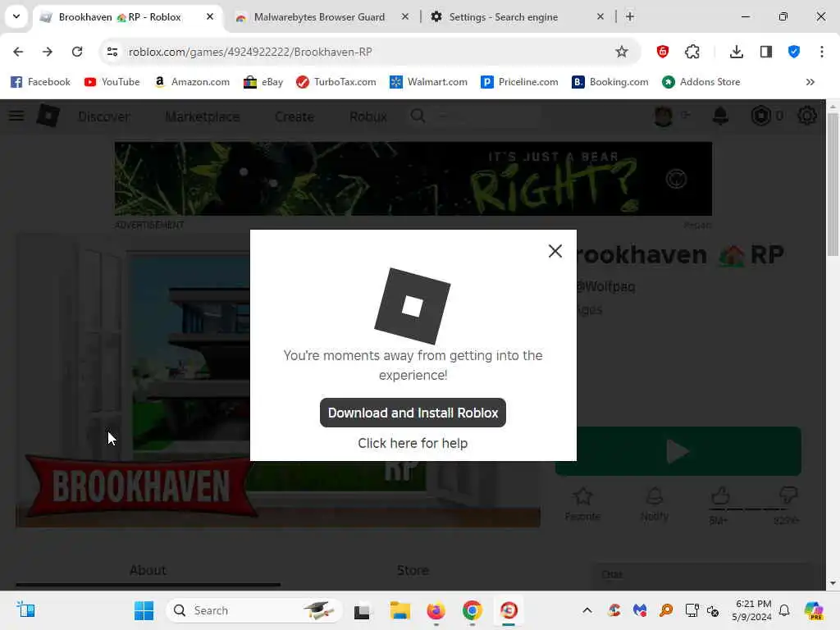Close the Roblox install dialog
Screen dimensions: 840x630
point(555,251)
